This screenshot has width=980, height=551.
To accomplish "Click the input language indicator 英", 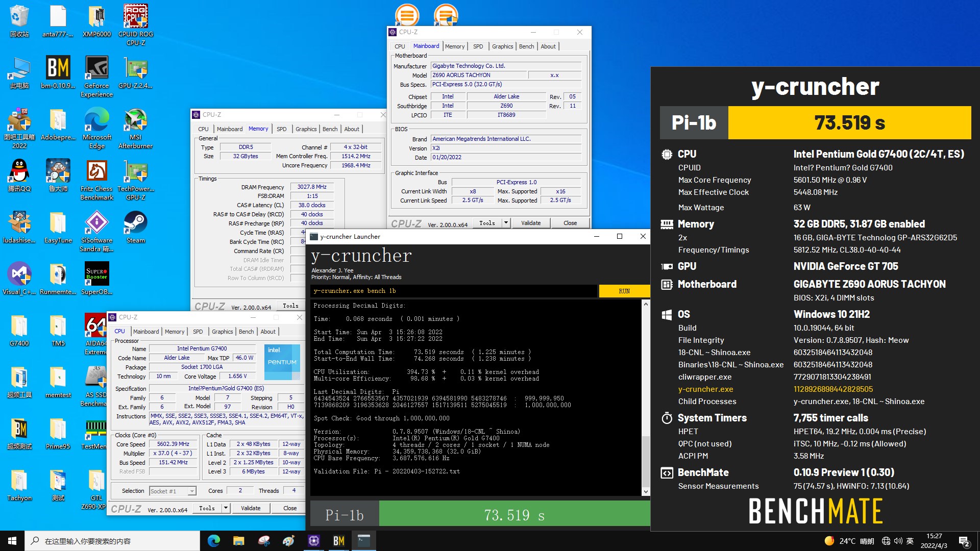I will pyautogui.click(x=910, y=541).
